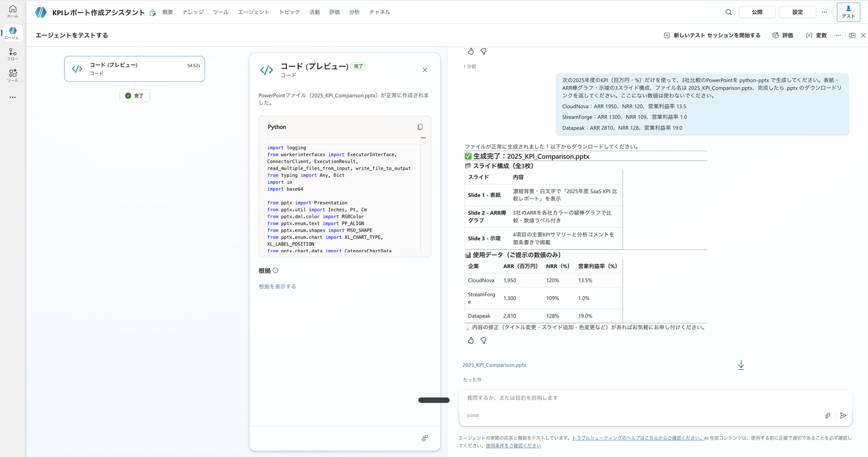
Task: Click the 'Python' code block heading
Action: click(x=277, y=127)
